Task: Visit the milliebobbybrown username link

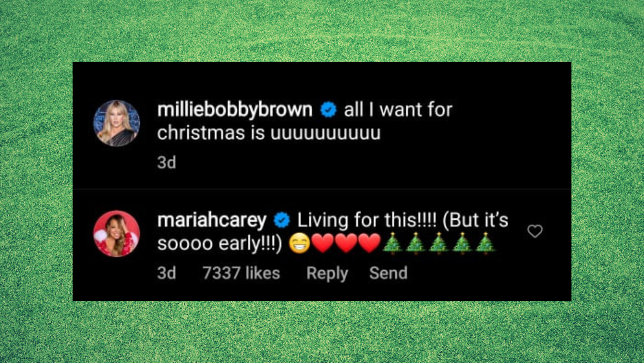Action: click(x=235, y=110)
